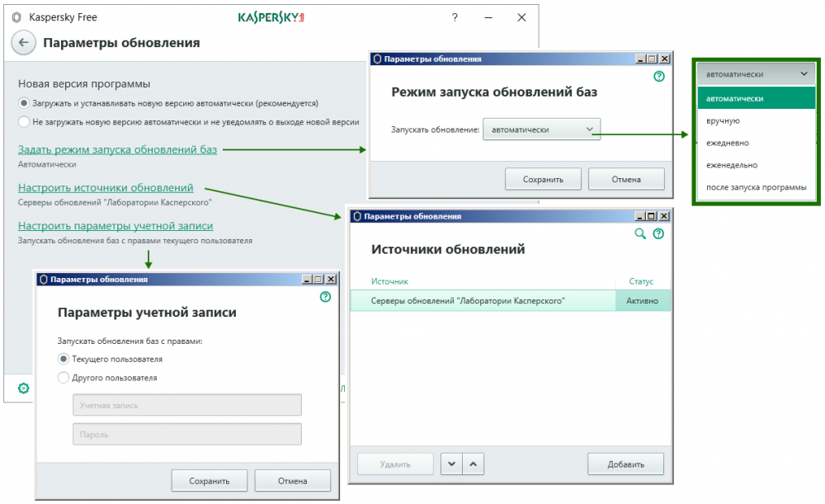Open settings via gear icon at bottom left

pyautogui.click(x=23, y=388)
